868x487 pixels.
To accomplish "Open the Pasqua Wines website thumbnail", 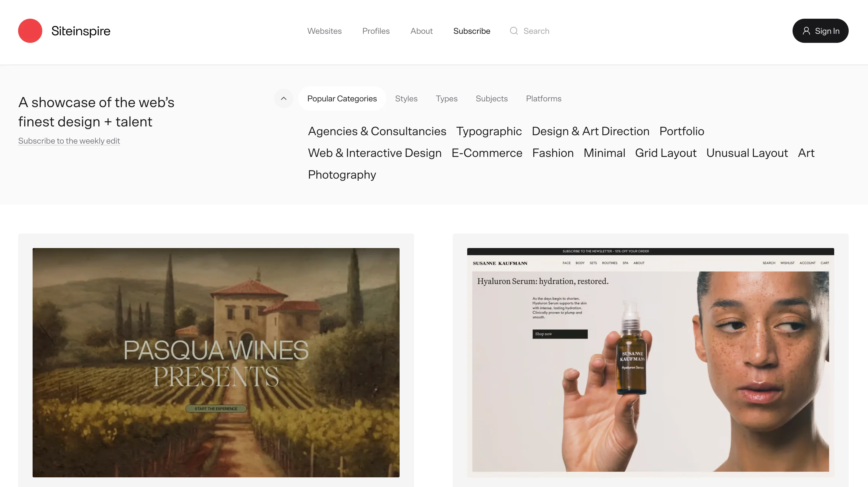I will [x=216, y=362].
